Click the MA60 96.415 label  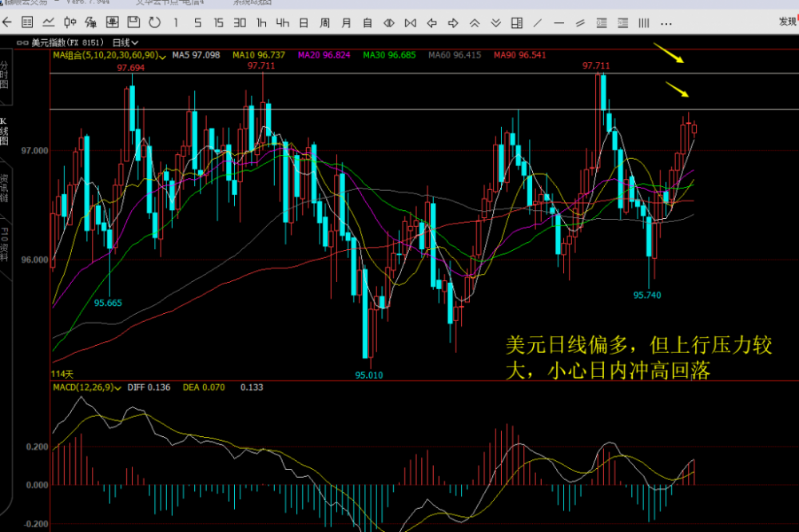point(455,55)
